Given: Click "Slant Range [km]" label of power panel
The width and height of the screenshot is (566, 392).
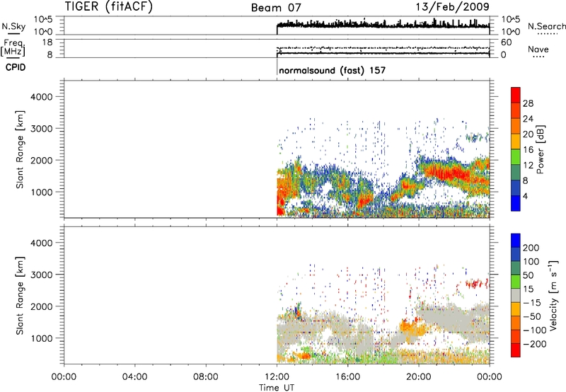Looking at the screenshot, I should click(x=20, y=149).
